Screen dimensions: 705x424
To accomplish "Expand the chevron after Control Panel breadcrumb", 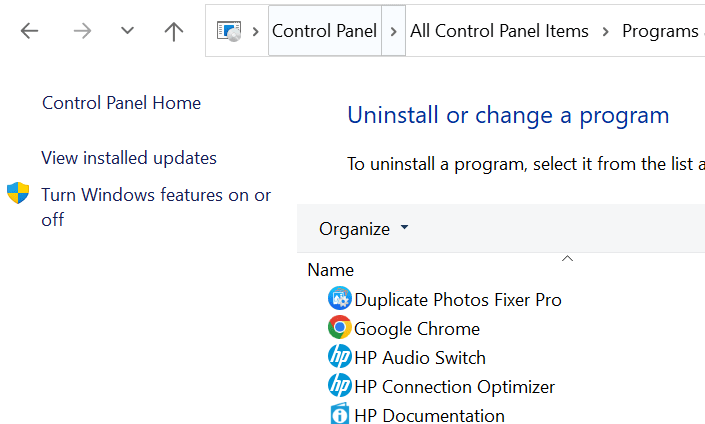I will (394, 32).
